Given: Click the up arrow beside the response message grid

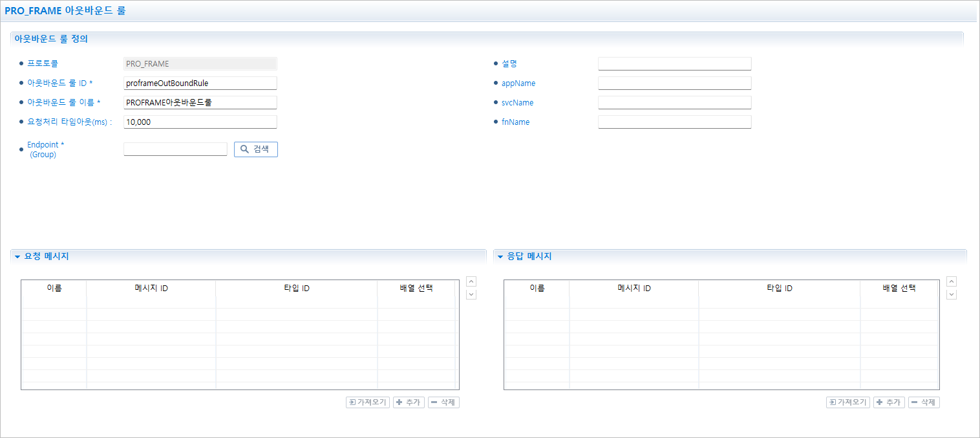Looking at the screenshot, I should [951, 281].
